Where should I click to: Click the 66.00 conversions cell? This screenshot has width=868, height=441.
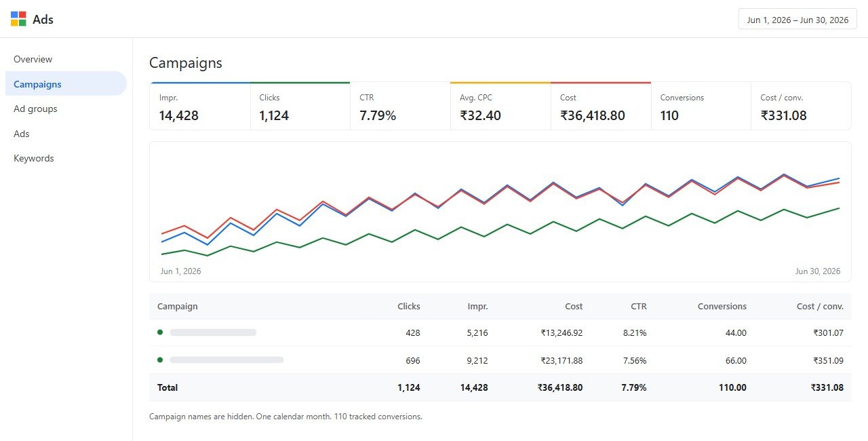736,360
